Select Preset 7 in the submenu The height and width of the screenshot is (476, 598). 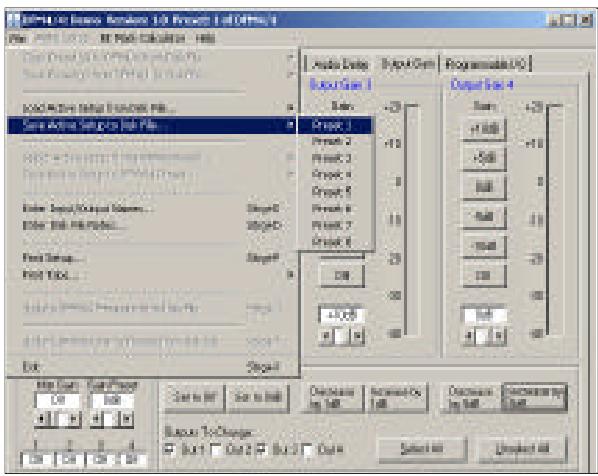click(334, 225)
